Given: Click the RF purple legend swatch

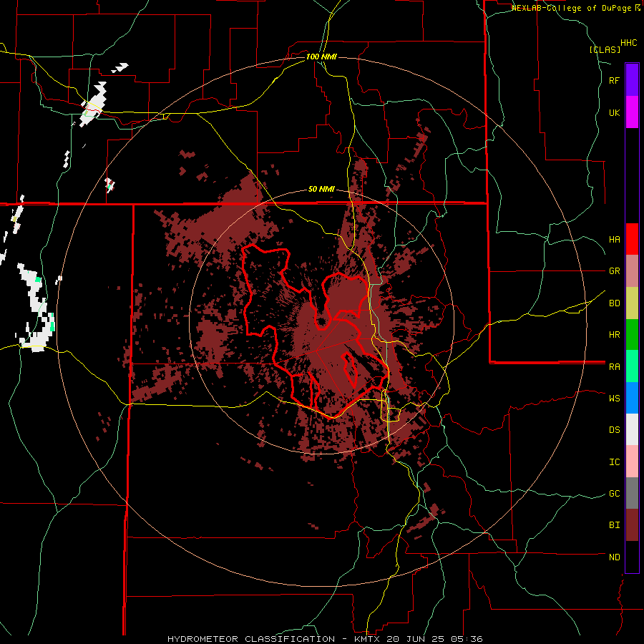Looking at the screenshot, I should (632, 80).
